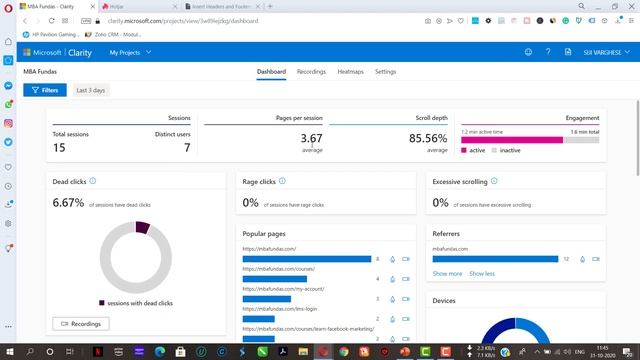Image resolution: width=640 pixels, height=360 pixels.
Task: Open Recordings button under Dead clicks
Action: click(81, 324)
